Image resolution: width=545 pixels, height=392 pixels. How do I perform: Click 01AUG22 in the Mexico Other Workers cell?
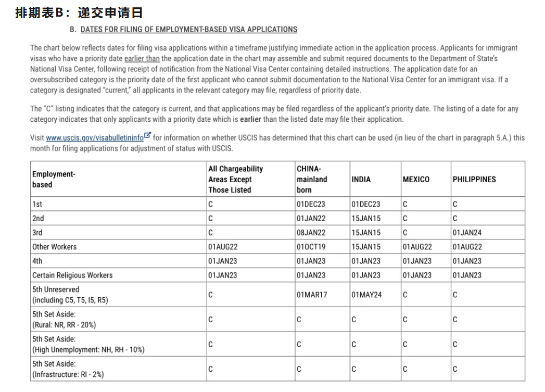pyautogui.click(x=417, y=247)
